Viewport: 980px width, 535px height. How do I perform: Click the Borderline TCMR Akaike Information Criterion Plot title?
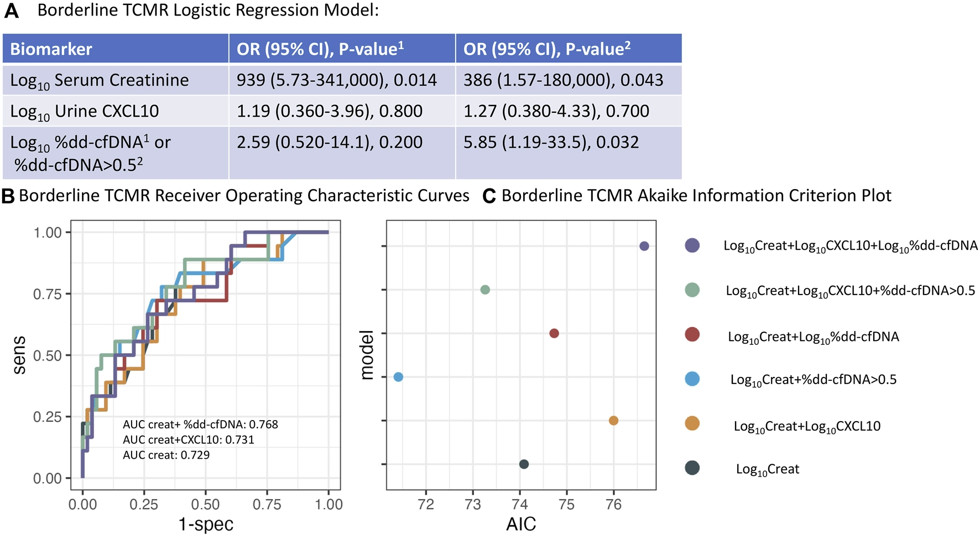pos(696,196)
